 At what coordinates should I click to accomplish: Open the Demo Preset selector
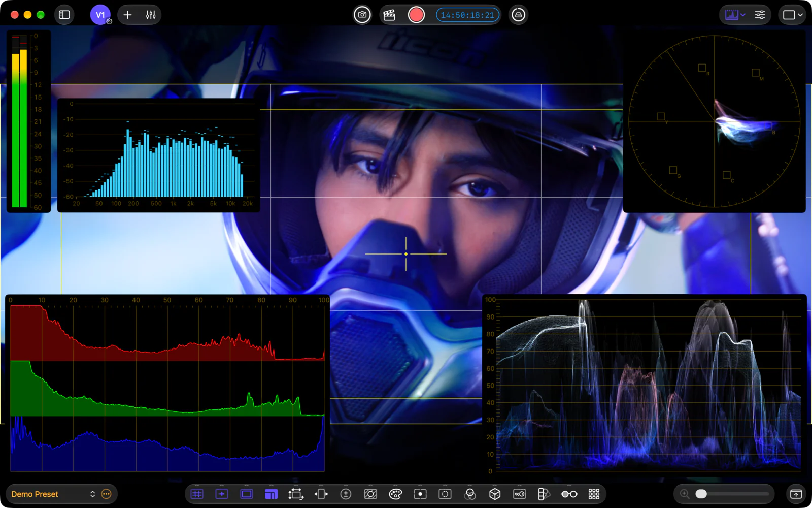pos(53,494)
